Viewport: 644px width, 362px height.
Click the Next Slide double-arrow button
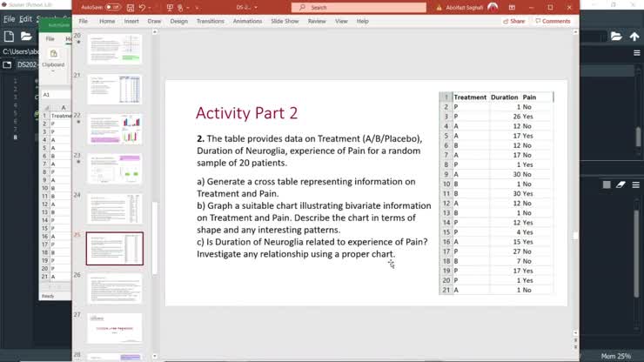tap(575, 347)
